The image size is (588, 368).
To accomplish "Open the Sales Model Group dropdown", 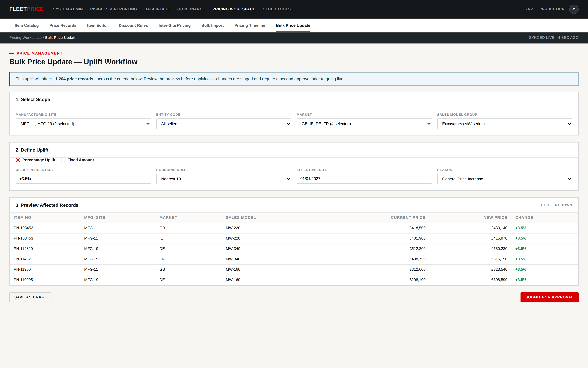I will click(x=505, y=124).
